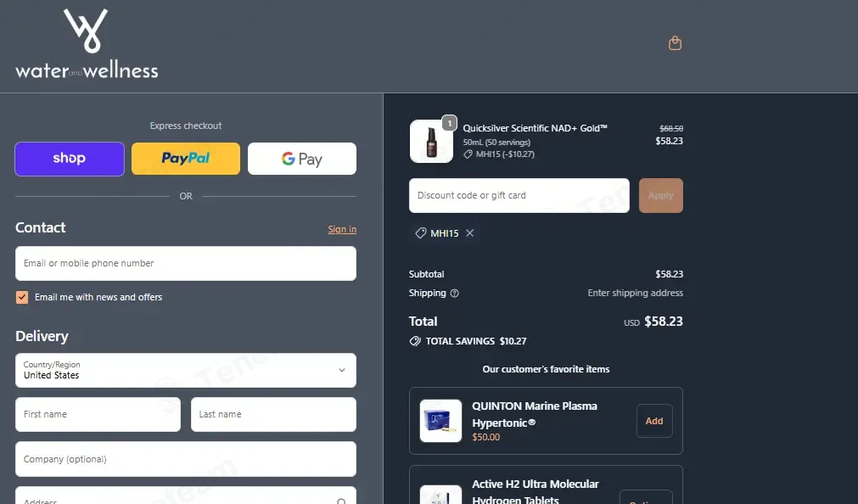Screen dimensions: 858x504
Task: Click the Discount code or gift card field
Action: click(x=519, y=195)
